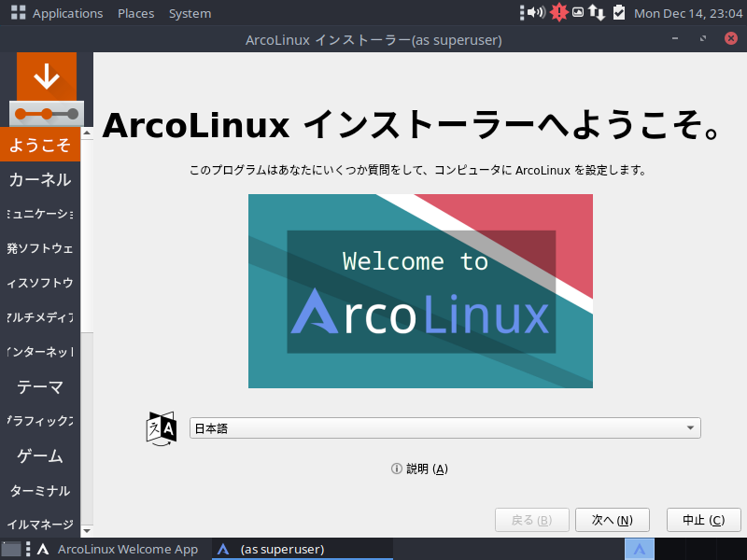Click the 戻る (B) back button
The height and width of the screenshot is (560, 747).
[531, 520]
